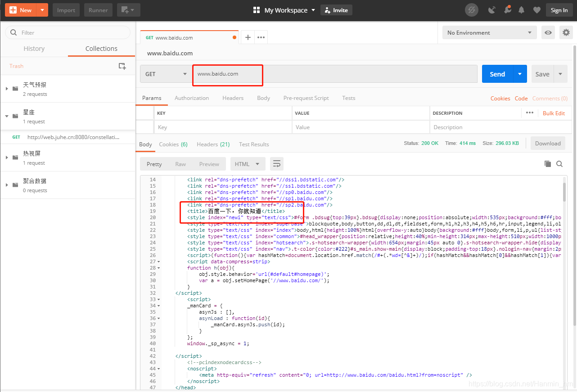The width and height of the screenshot is (577, 392).
Task: Select the response Headers (21) tab
Action: [213, 144]
